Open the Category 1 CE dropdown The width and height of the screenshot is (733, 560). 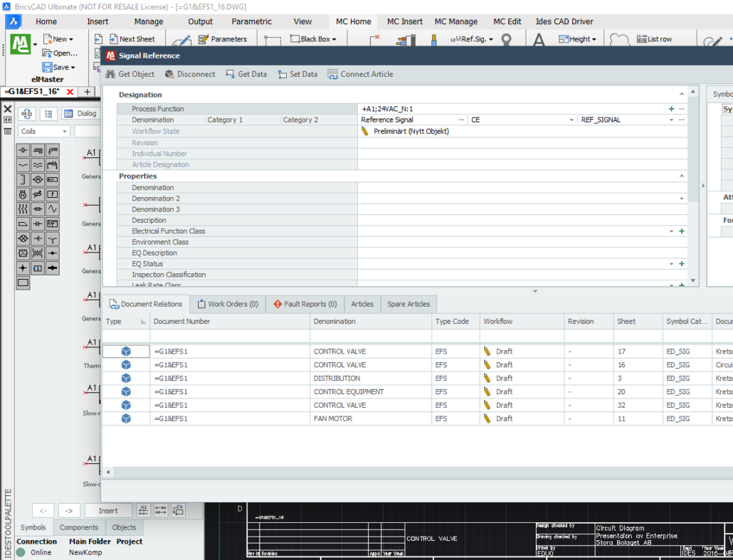tap(571, 120)
